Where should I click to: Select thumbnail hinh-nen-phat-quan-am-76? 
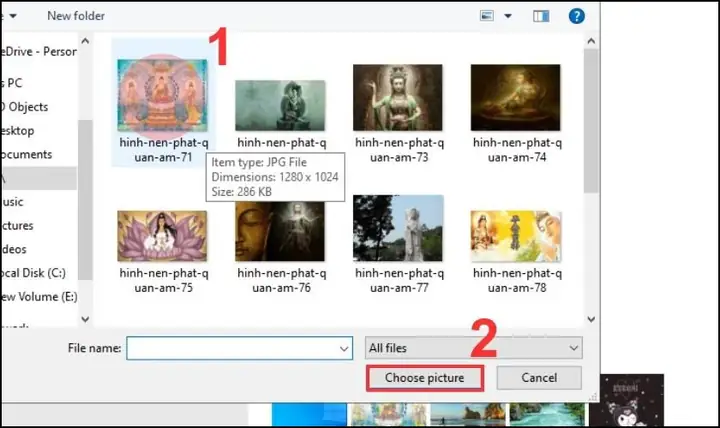280,232
